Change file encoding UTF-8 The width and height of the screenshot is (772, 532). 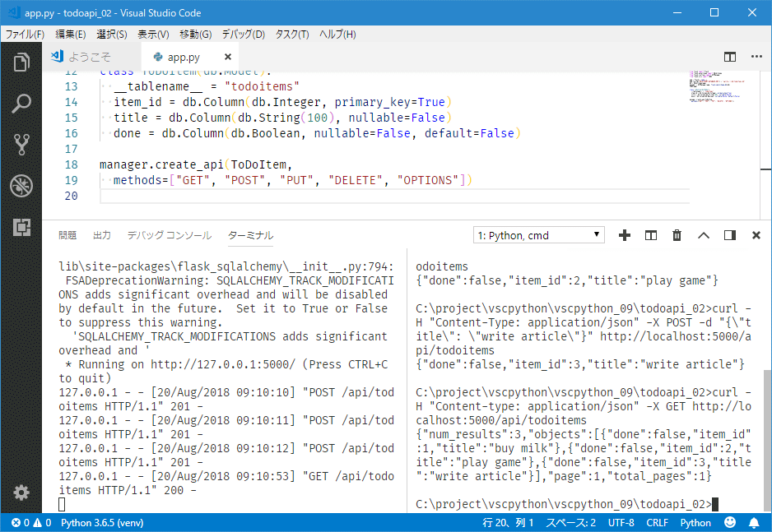pos(621,523)
